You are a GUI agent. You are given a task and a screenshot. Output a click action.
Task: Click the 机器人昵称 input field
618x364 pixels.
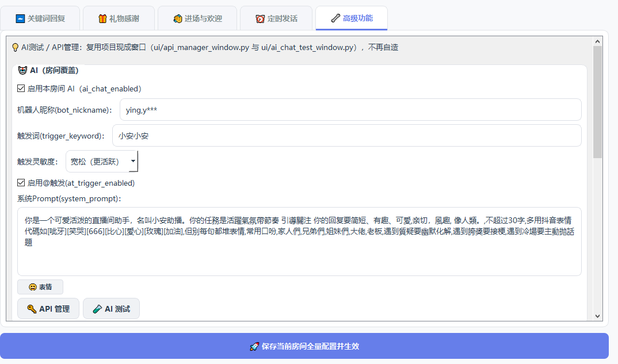pos(350,110)
